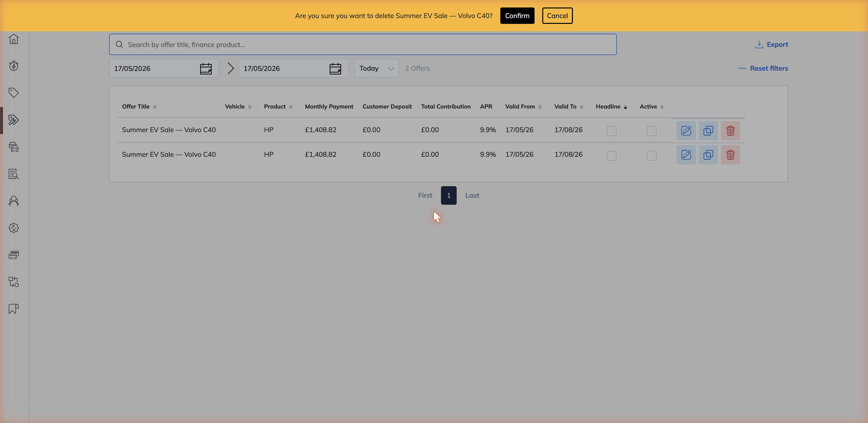Open the price tag sidebar icon

coord(14,93)
